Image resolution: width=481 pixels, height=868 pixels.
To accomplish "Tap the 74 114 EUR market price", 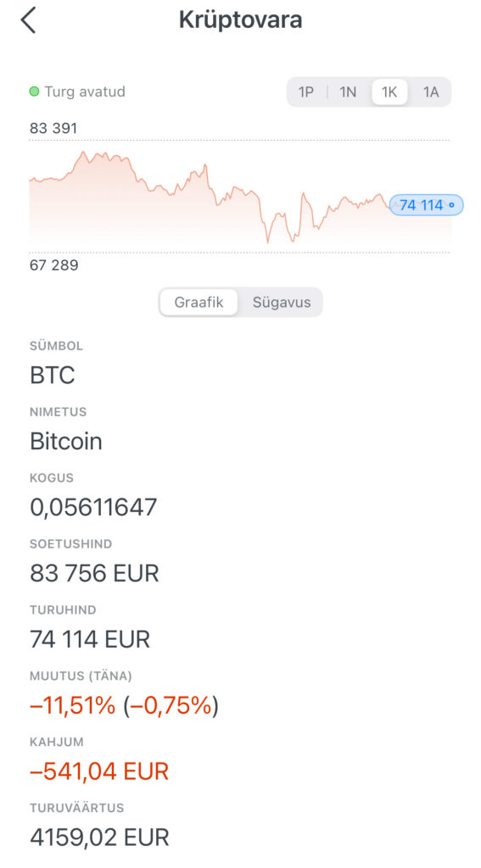I will click(90, 639).
